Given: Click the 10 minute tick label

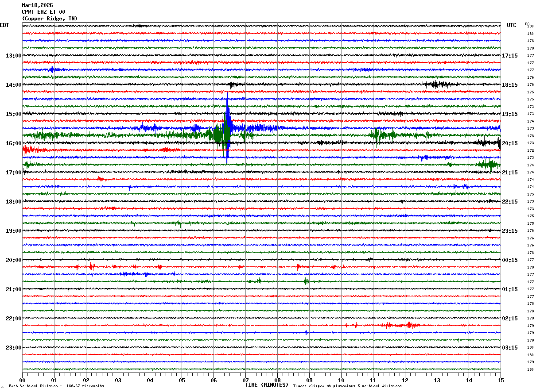Looking at the screenshot, I should (341, 380).
